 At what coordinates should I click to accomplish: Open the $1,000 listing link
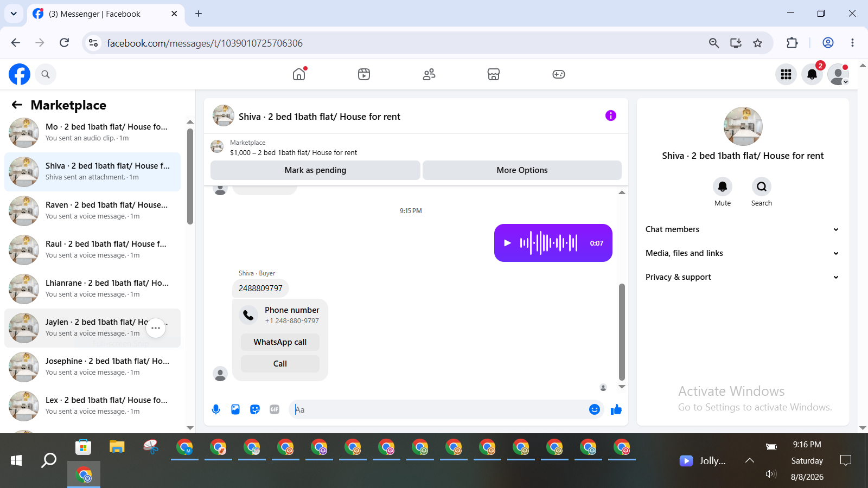[x=293, y=152]
